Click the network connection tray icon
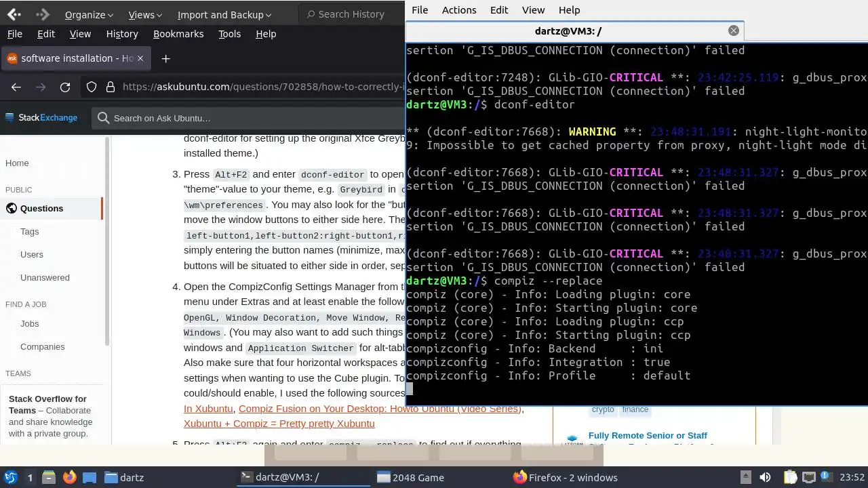The height and width of the screenshot is (488, 868). (809, 477)
